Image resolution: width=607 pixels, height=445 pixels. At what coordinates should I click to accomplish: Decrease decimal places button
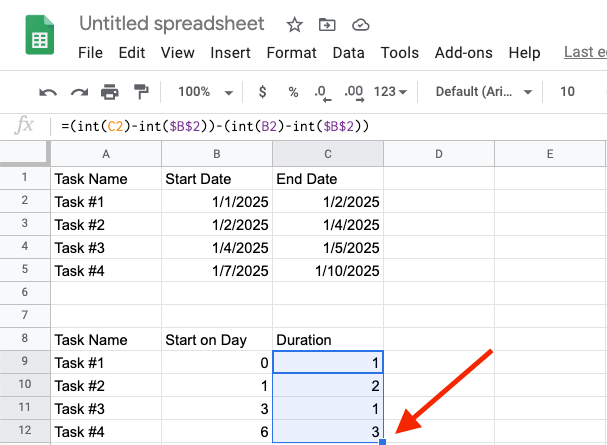pyautogui.click(x=321, y=92)
